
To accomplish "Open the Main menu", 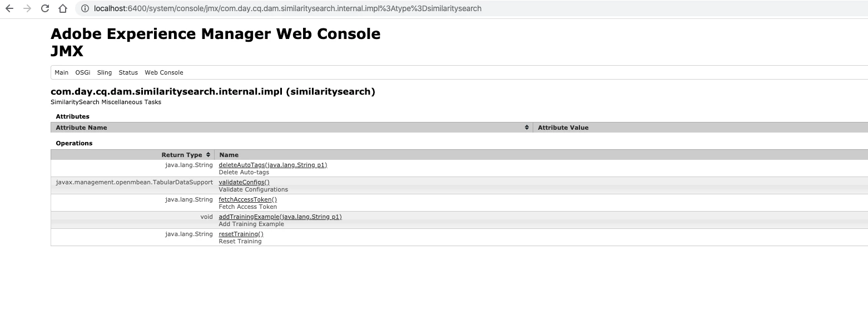I will [62, 72].
